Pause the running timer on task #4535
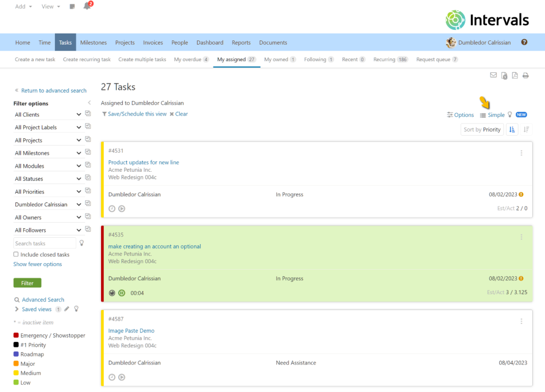This screenshot has width=545, height=392. point(122,293)
